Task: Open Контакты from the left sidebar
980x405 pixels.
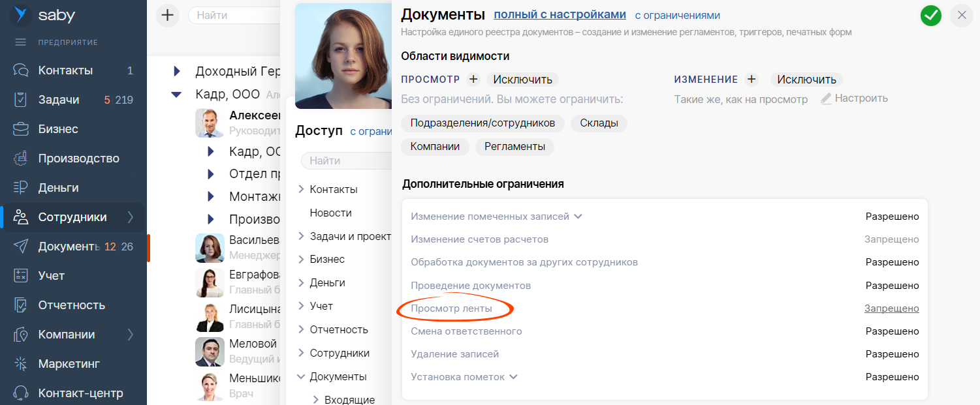Action: [65, 70]
